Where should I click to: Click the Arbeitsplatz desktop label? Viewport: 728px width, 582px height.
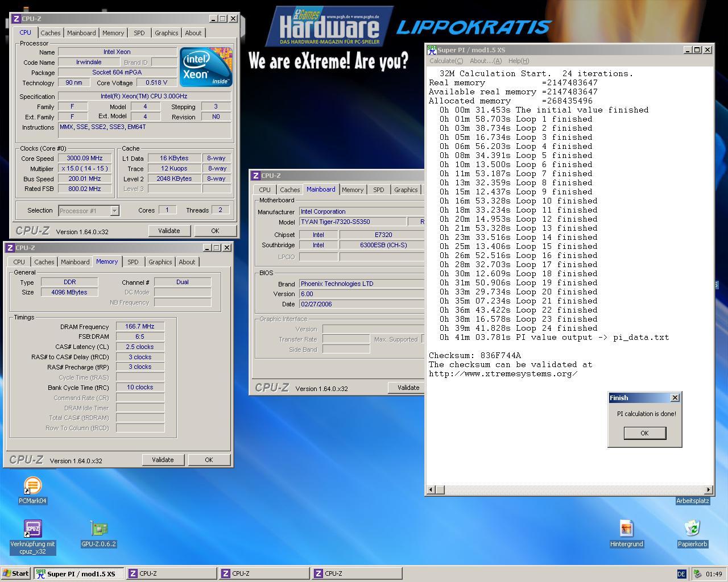[x=692, y=501]
